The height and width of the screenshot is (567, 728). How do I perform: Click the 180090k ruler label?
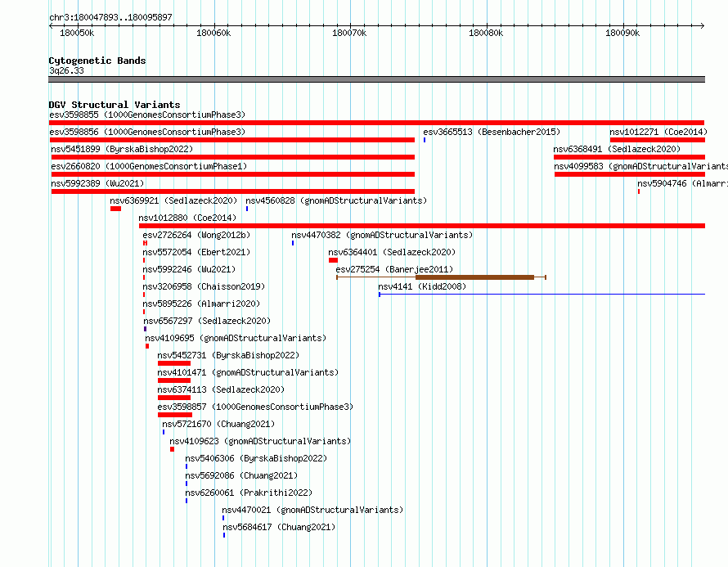(622, 33)
